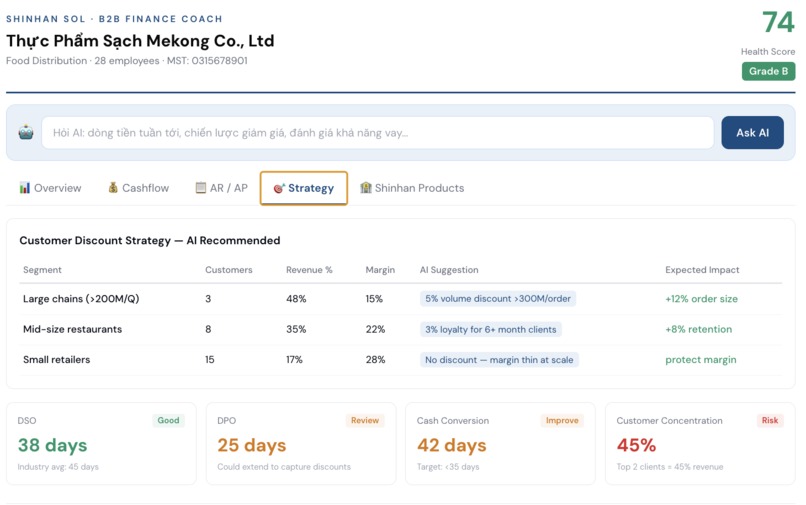Screen dimensions: 806x505
Task: Click the Risk badge on Customer Concentration
Action: (770, 420)
